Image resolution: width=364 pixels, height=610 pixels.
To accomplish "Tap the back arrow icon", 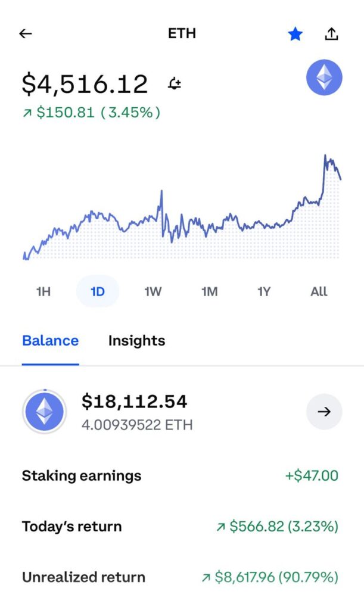I will pos(25,34).
